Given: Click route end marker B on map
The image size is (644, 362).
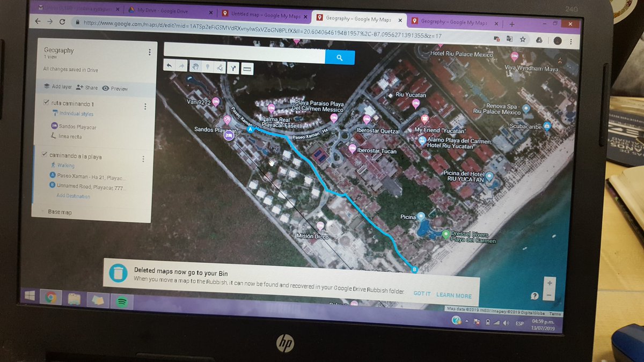Looking at the screenshot, I should (413, 270).
